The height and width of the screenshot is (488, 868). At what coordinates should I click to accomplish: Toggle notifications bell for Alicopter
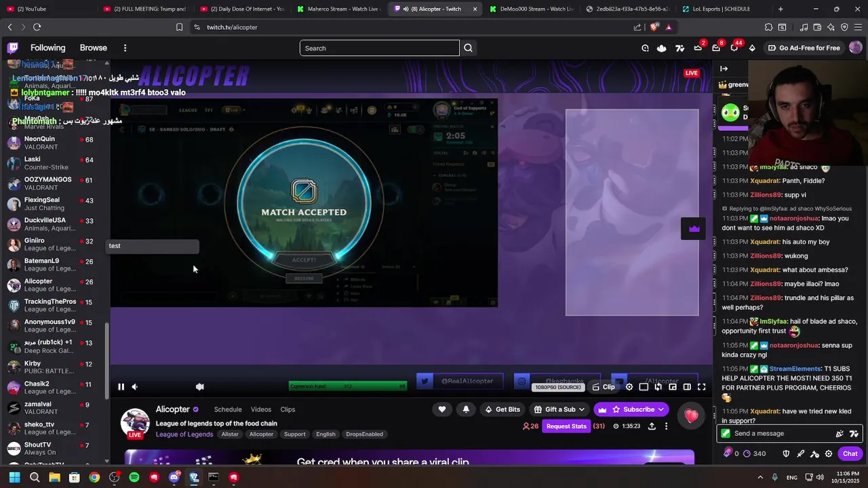click(466, 409)
